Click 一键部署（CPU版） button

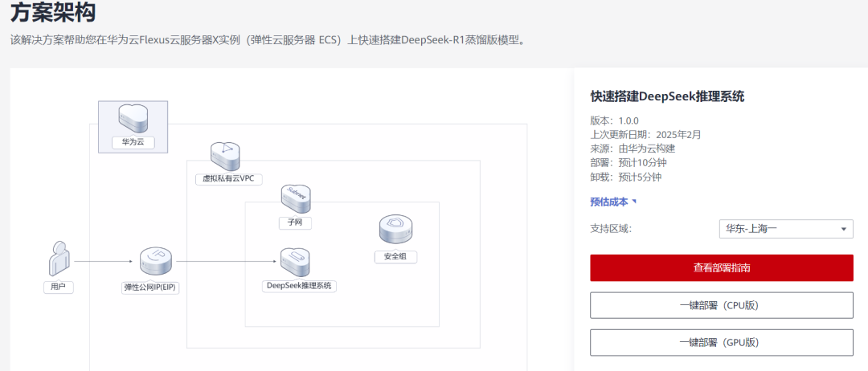pos(721,305)
